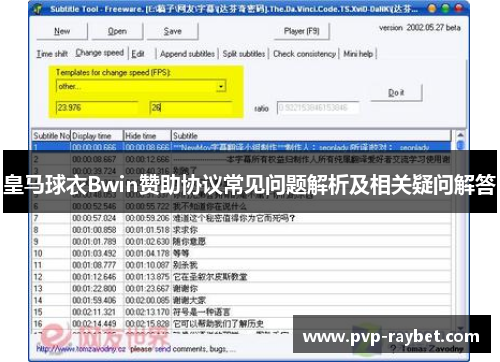Select subtitle row 7 at 00:00:57.024

(241, 218)
